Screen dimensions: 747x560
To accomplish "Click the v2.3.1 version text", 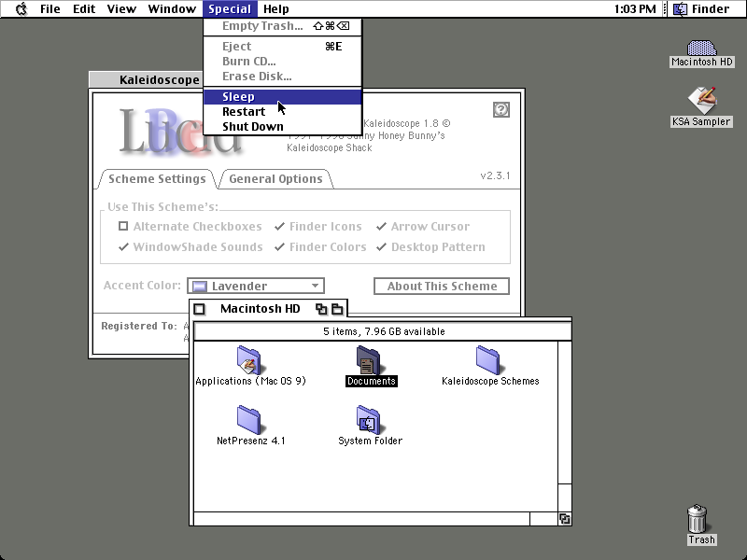I will [x=495, y=175].
